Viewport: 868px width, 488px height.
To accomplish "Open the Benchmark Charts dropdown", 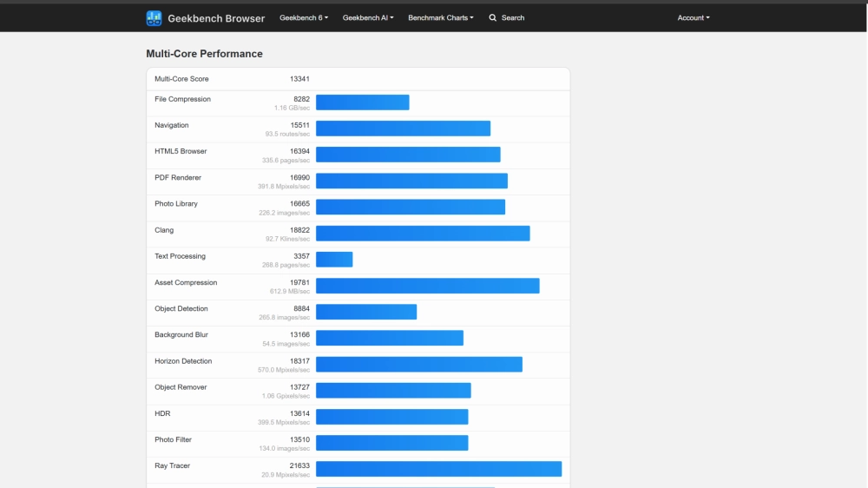I will click(441, 17).
